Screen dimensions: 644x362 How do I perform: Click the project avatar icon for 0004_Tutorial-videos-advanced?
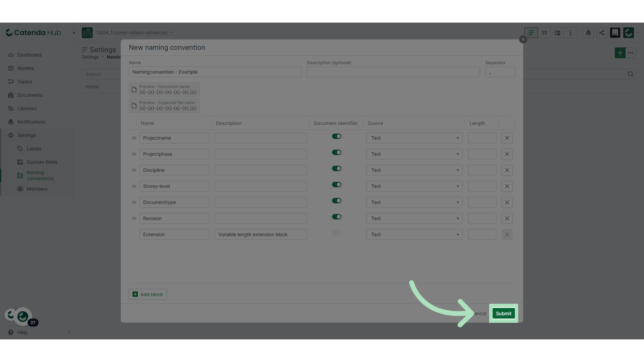[x=87, y=33]
